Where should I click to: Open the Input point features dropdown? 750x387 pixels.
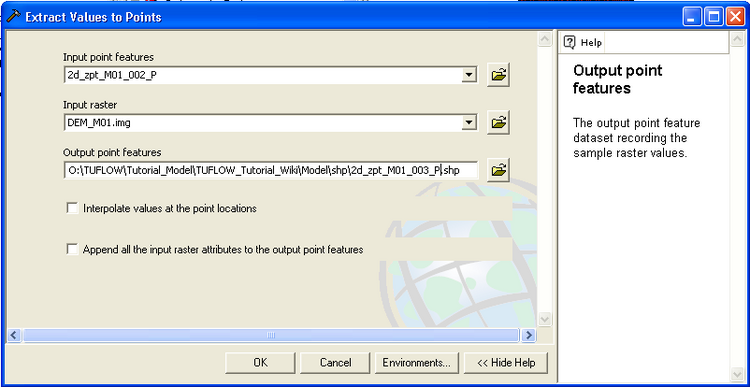470,75
